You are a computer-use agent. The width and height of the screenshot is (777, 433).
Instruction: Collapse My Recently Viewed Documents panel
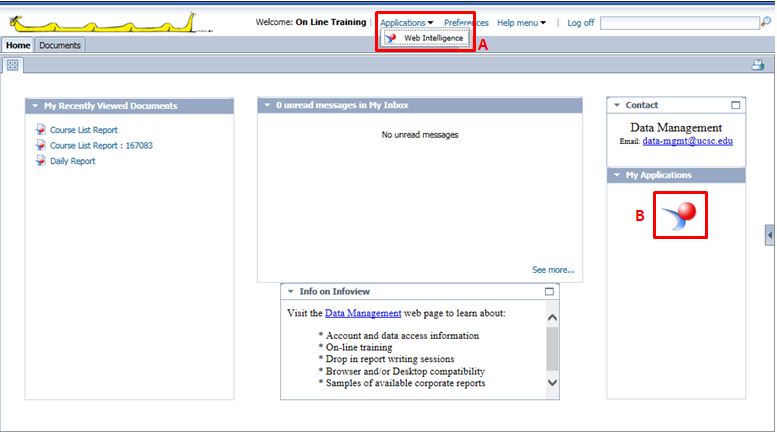pos(35,106)
